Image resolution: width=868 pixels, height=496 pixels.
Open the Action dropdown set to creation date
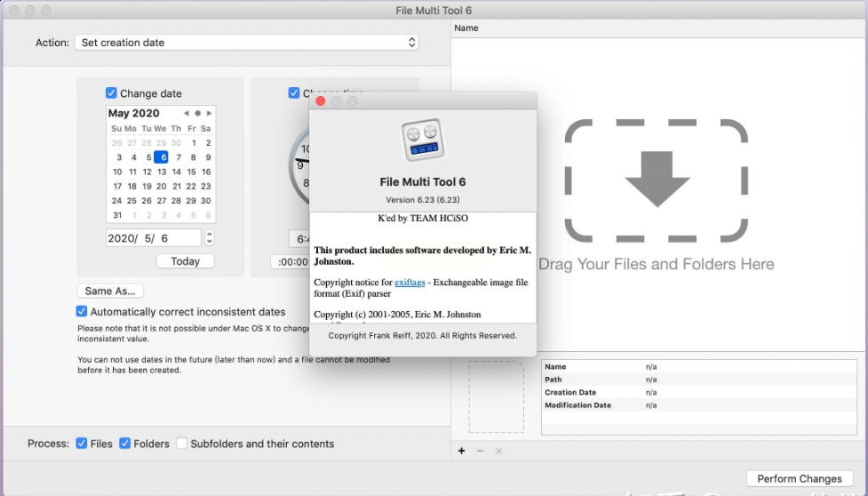[247, 43]
